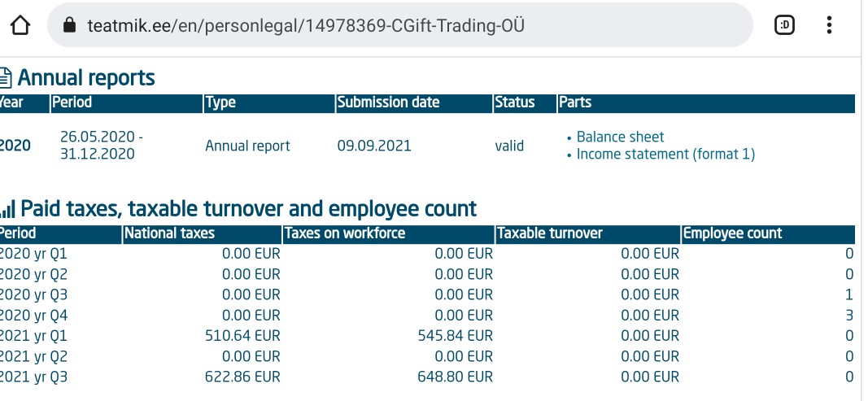Open the Balance sheet link

click(620, 137)
